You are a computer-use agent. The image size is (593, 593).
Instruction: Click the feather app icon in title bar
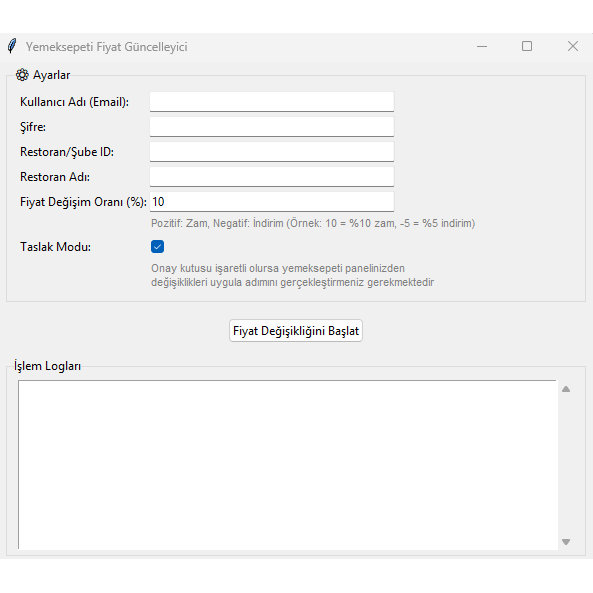(12, 46)
